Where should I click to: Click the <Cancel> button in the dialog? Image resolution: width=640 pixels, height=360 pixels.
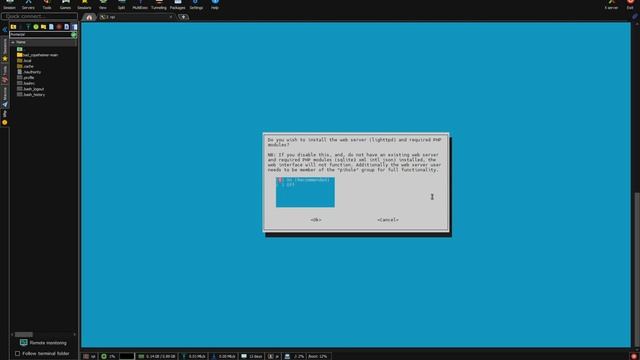coord(388,220)
